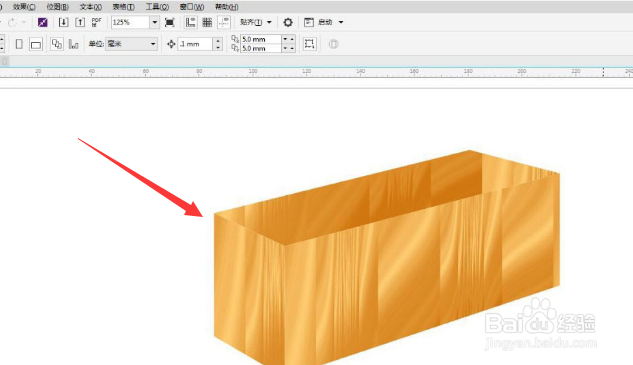This screenshot has height=365, width=633.
Task: Increase nudge distance with up stepper
Action: click(x=218, y=41)
